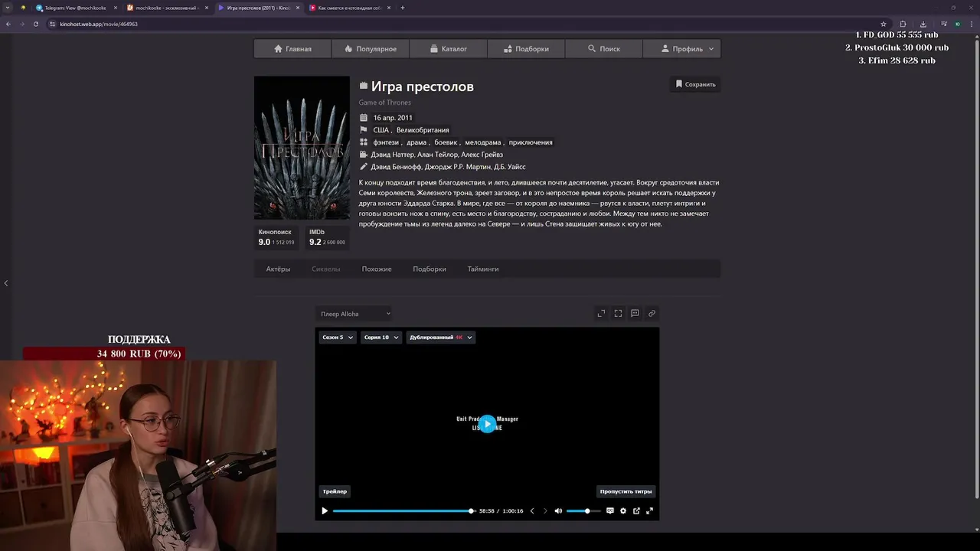Open the Каталог section

click(448, 49)
